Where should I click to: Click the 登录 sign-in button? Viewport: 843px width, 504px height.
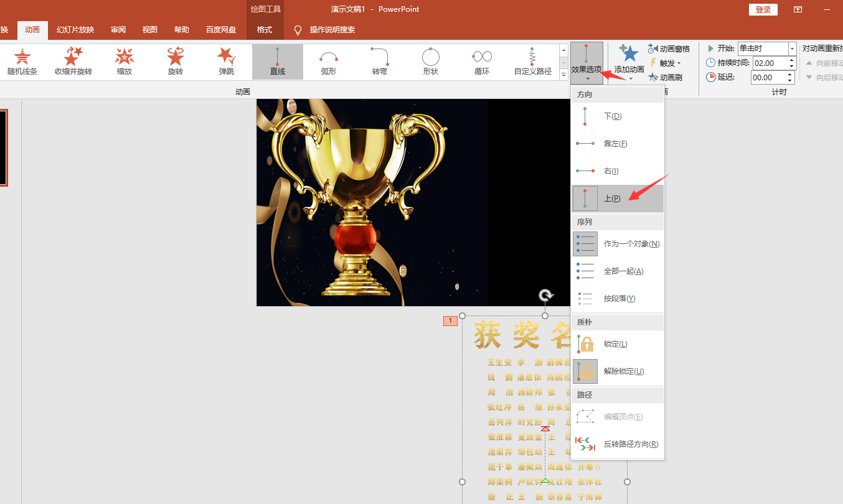tap(763, 9)
